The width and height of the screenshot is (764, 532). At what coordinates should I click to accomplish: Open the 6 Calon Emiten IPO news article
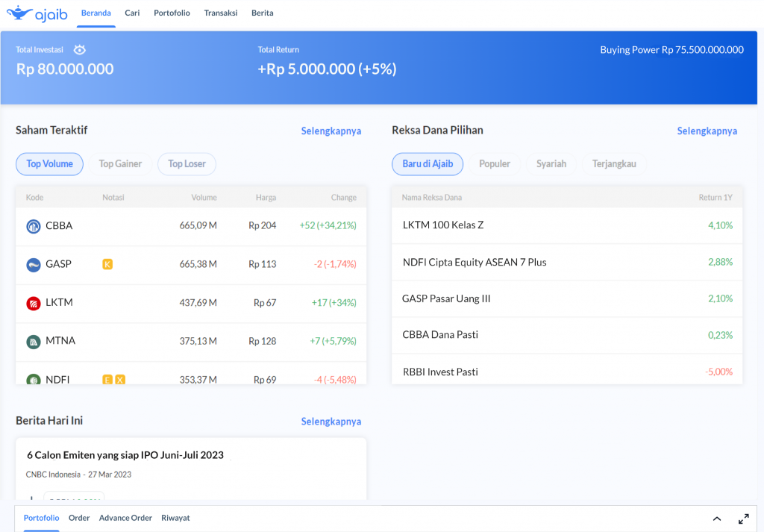coord(125,455)
